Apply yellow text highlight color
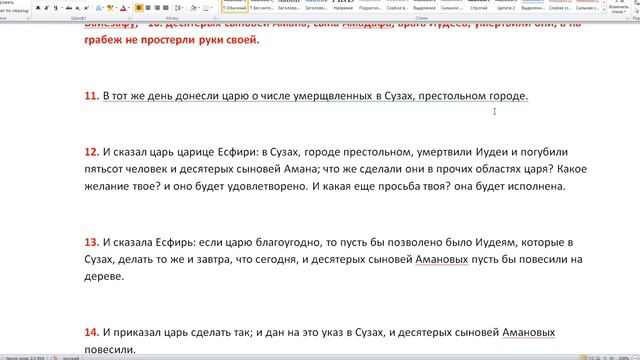This screenshot has width=640, height=360. click(x=109, y=8)
